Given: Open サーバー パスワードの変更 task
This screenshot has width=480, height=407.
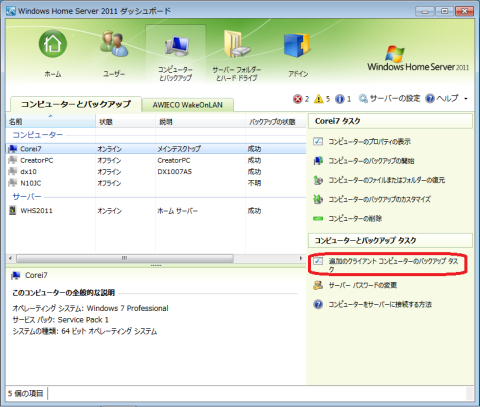Looking at the screenshot, I should pyautogui.click(x=362, y=285).
